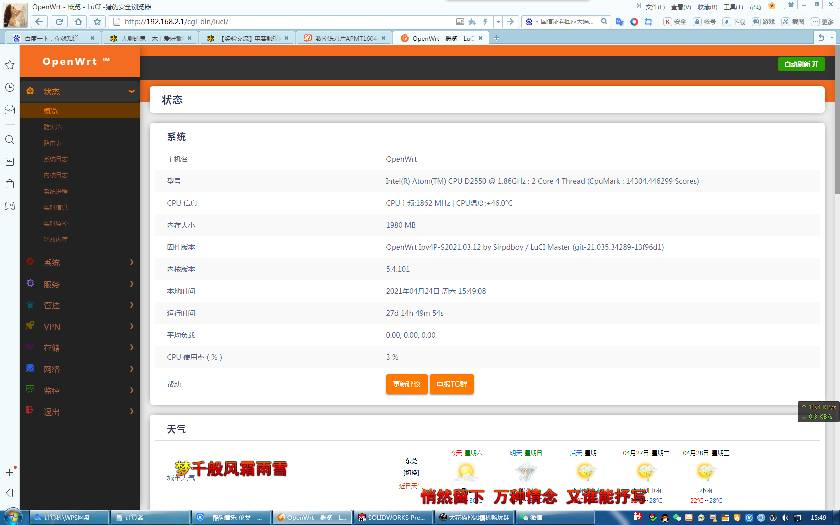Open the translate extension icon
This screenshot has width=840, height=525.
tap(620, 22)
